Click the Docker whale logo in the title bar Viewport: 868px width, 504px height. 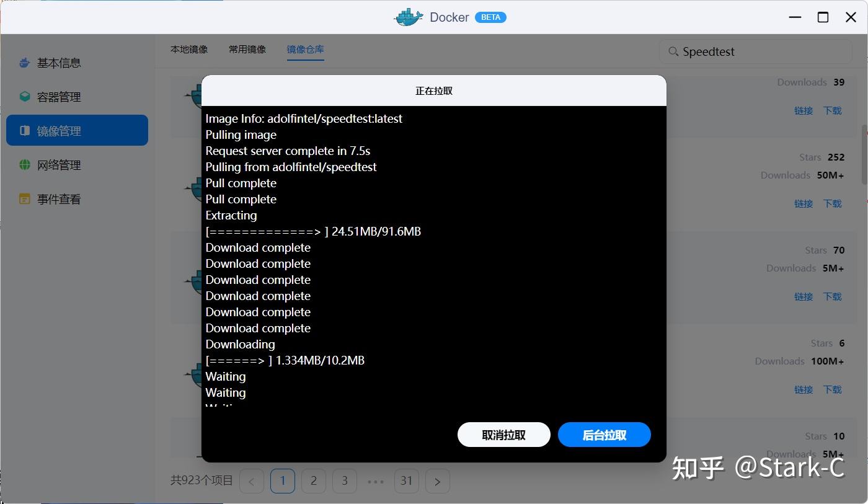pos(408,17)
